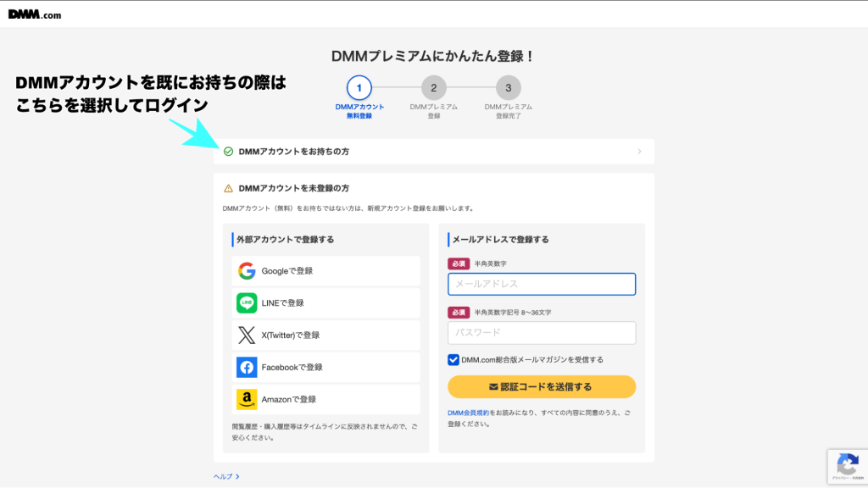Select step 2 DMMプレミアム登録

click(x=433, y=88)
